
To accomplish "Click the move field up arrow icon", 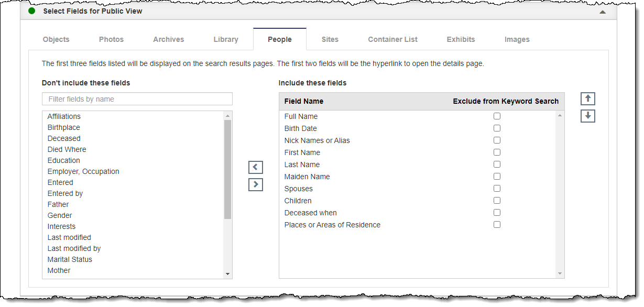I will [588, 99].
